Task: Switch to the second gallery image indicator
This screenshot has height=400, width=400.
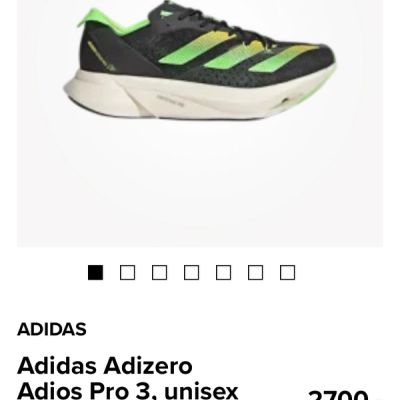Action: point(127,272)
